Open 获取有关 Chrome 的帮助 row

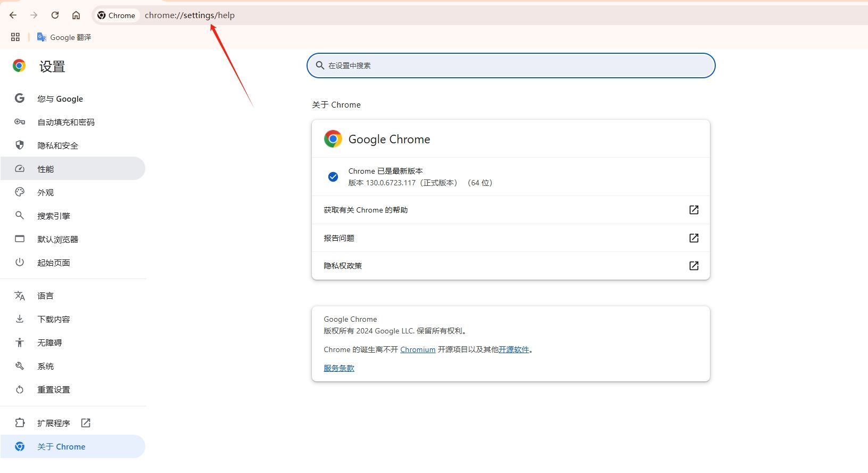511,210
